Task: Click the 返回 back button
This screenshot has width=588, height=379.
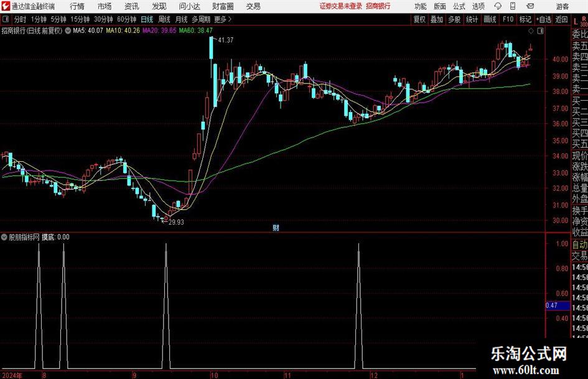Action: point(561,19)
